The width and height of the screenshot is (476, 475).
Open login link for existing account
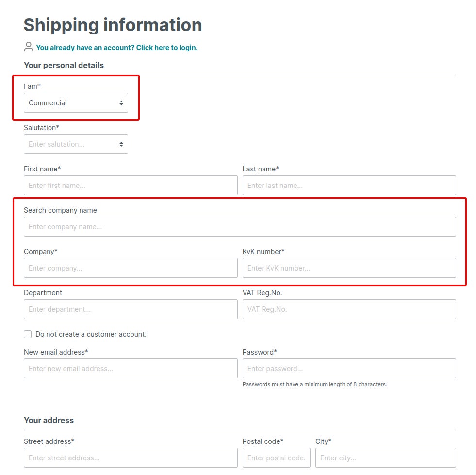116,48
